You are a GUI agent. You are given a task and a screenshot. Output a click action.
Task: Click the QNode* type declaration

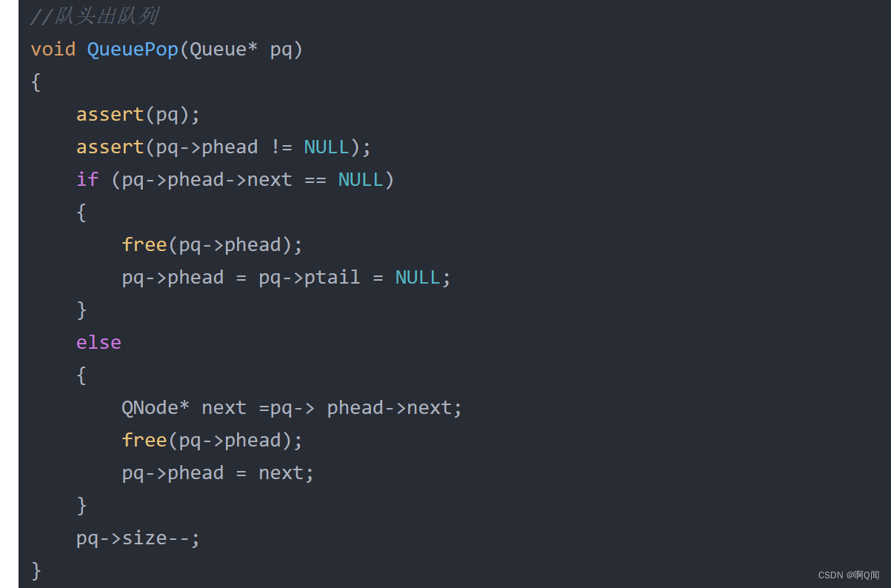point(156,408)
